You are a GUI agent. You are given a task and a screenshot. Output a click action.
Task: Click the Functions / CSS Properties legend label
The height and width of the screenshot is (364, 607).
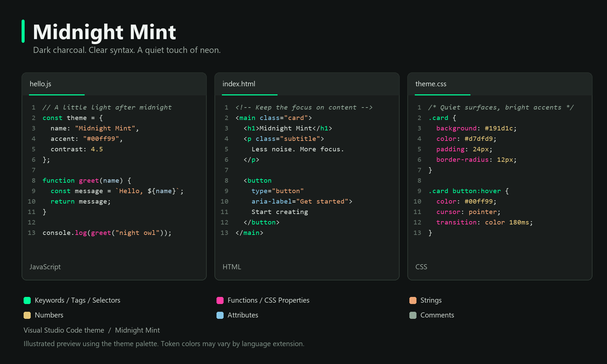pyautogui.click(x=268, y=300)
